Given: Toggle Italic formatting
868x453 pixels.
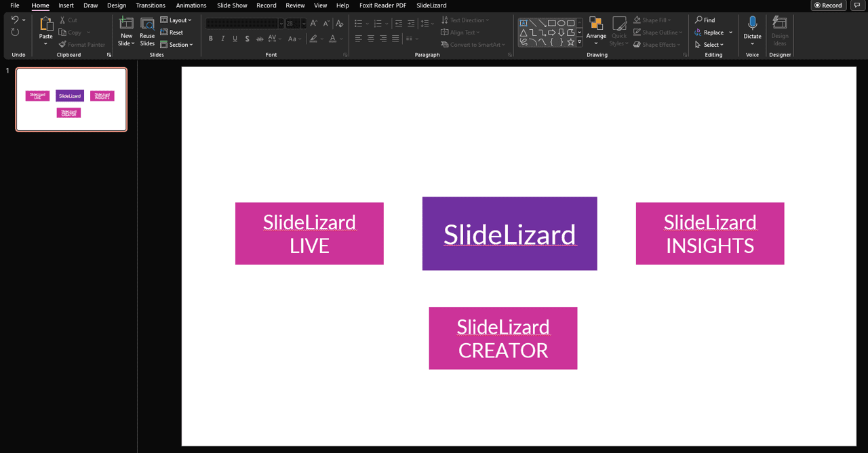Looking at the screenshot, I should pos(223,39).
